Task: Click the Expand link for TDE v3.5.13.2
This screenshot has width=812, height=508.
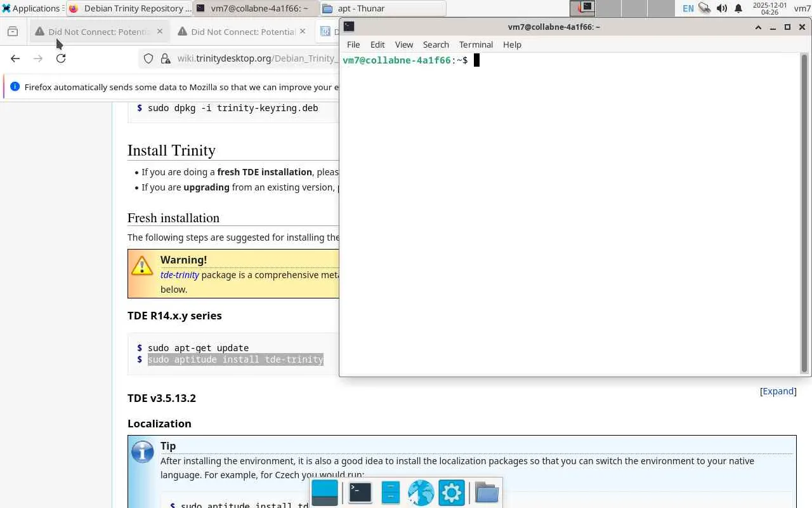Action: (x=778, y=391)
